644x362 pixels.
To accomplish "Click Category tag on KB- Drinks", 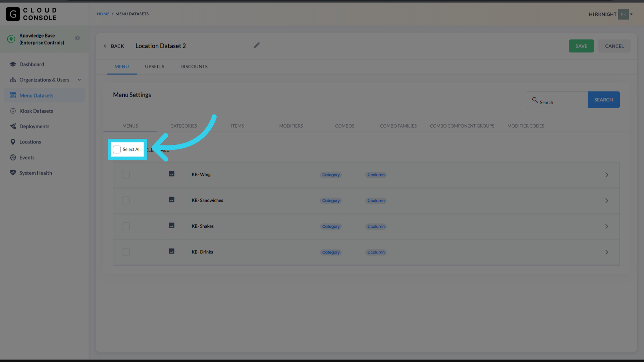I will (331, 252).
